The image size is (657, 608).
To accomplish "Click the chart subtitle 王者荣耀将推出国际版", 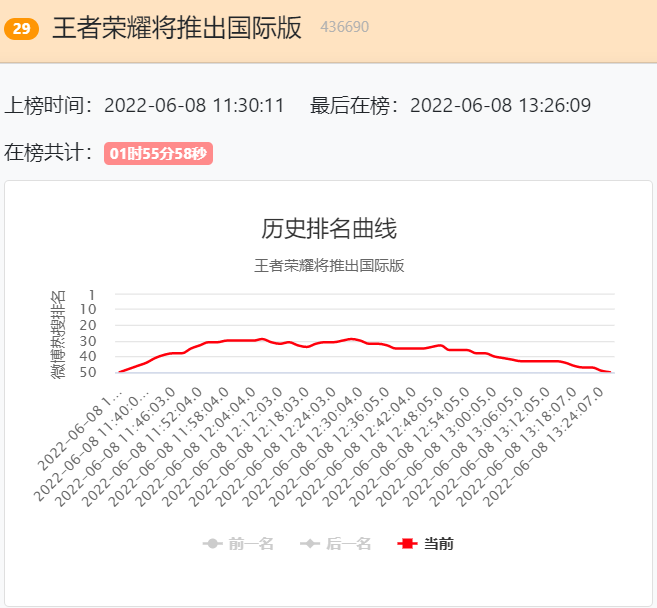I will pyautogui.click(x=329, y=266).
